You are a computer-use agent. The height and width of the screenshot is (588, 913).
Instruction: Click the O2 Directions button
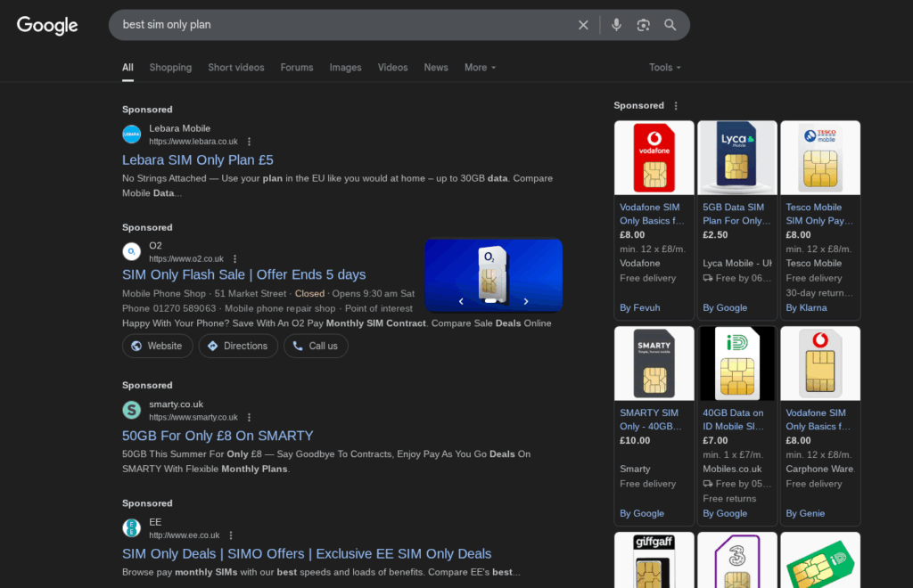click(238, 346)
